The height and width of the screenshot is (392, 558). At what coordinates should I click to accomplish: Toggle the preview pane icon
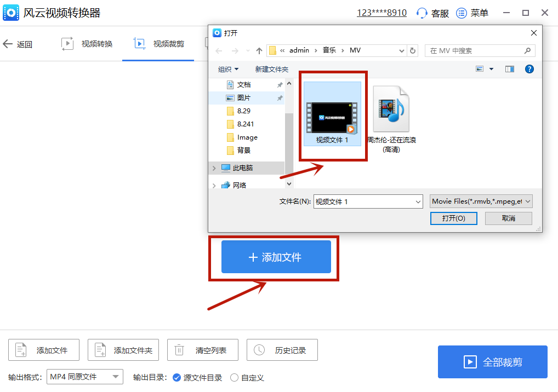coord(510,69)
